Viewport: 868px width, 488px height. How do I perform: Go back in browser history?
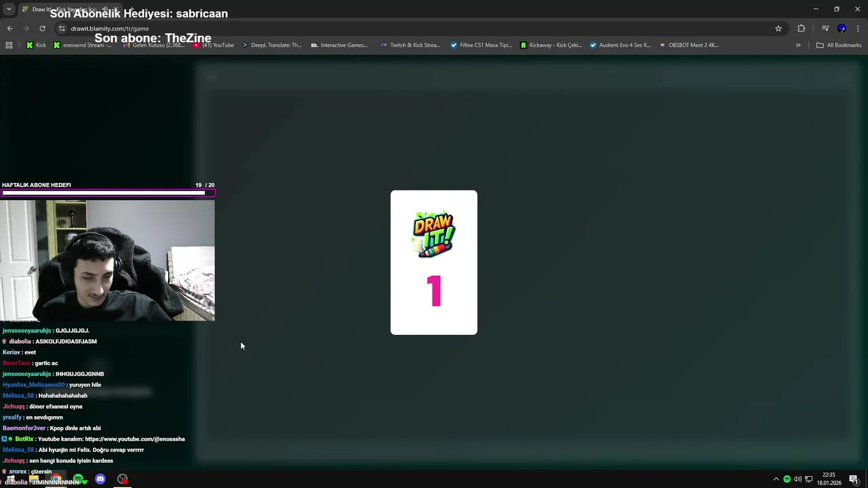tap(9, 28)
